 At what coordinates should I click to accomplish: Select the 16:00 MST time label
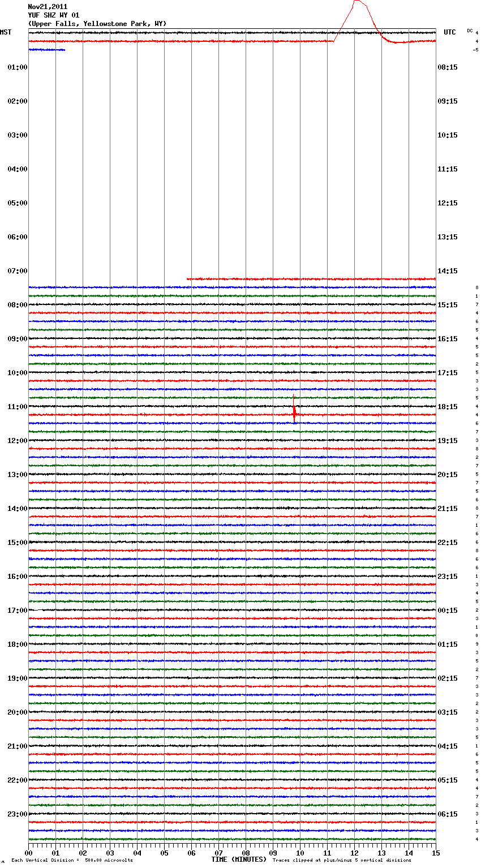click(18, 577)
